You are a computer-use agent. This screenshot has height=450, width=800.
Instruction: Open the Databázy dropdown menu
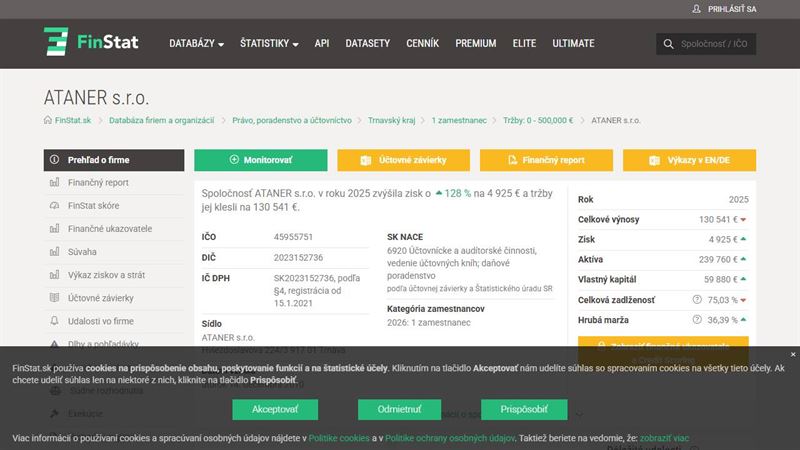[196, 43]
